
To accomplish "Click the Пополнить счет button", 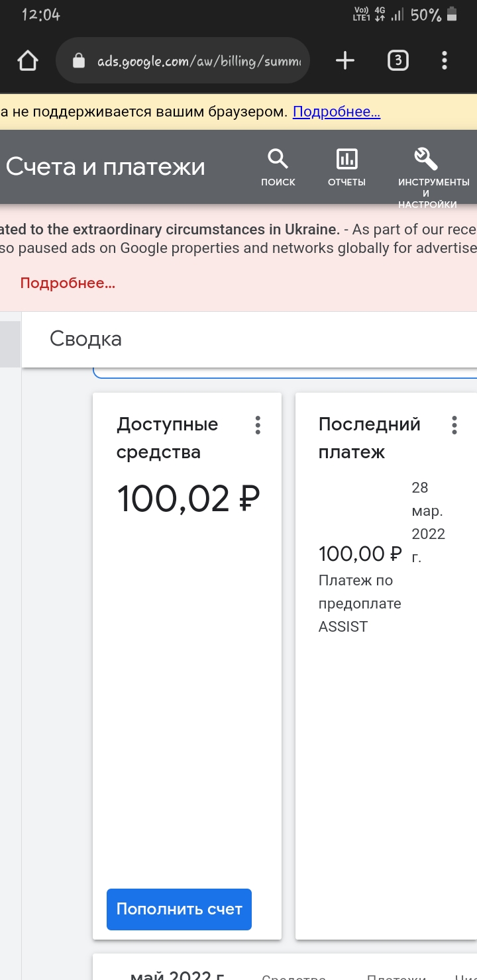I will 179,909.
